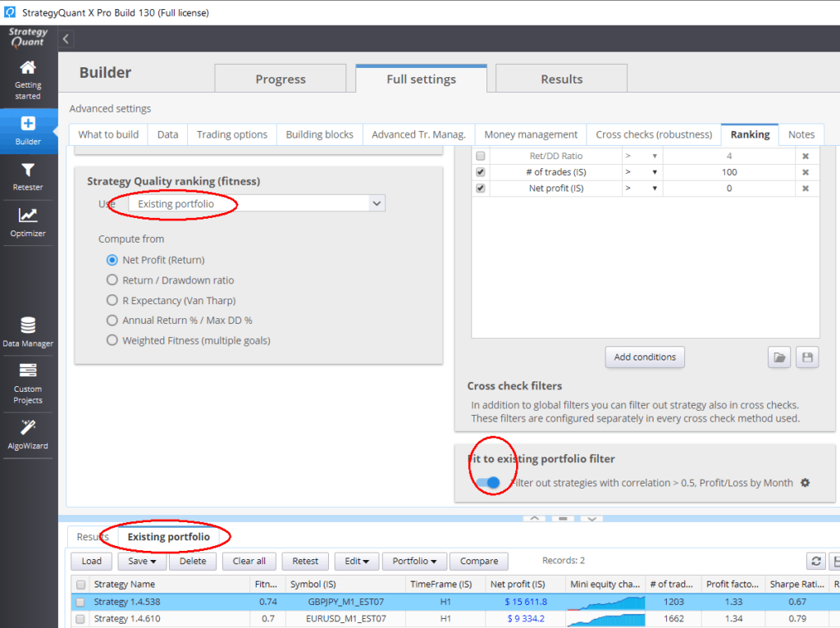Image resolution: width=840 pixels, height=628 pixels.
Task: Click the StrategyQuant logo
Action: pyautogui.click(x=28, y=38)
